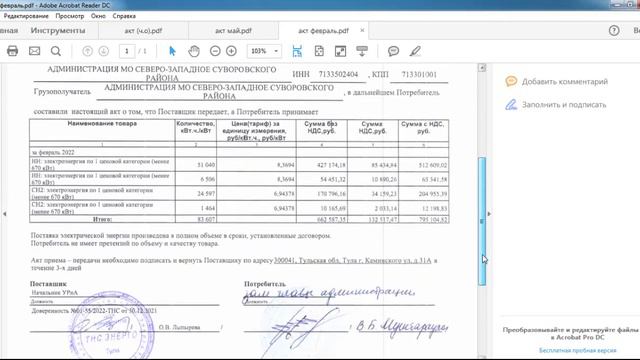This screenshot has height=360, width=640.
Task: Close the акт февраль.pdf tab
Action: [x=362, y=30]
